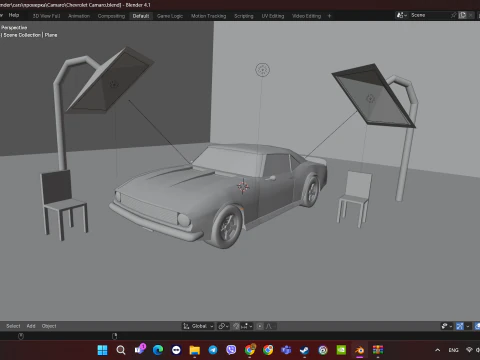Open first Chrome icon with profile badge
This screenshot has height=360, width=480.
tap(250, 350)
